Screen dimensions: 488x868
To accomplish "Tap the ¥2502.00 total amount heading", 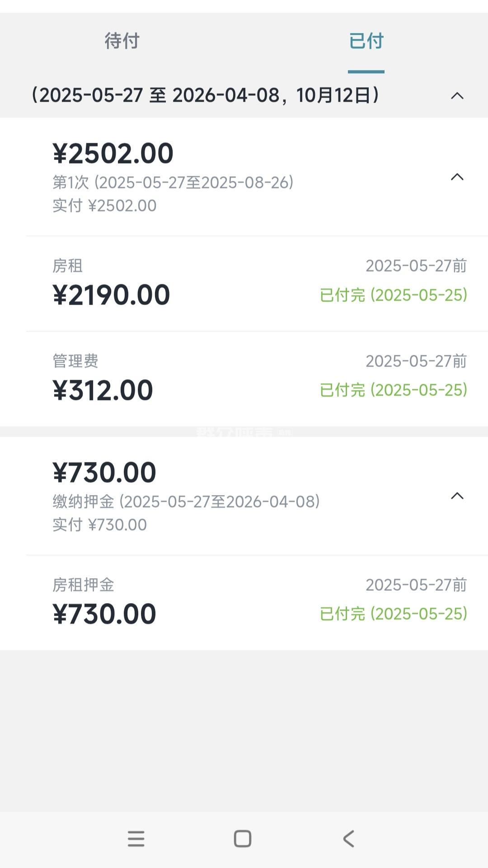I will (113, 153).
